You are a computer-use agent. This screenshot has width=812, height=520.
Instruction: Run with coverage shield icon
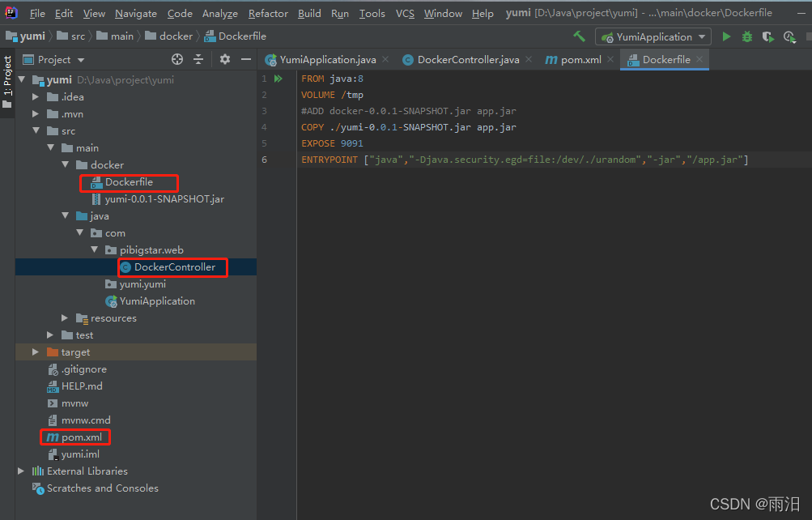click(x=768, y=36)
